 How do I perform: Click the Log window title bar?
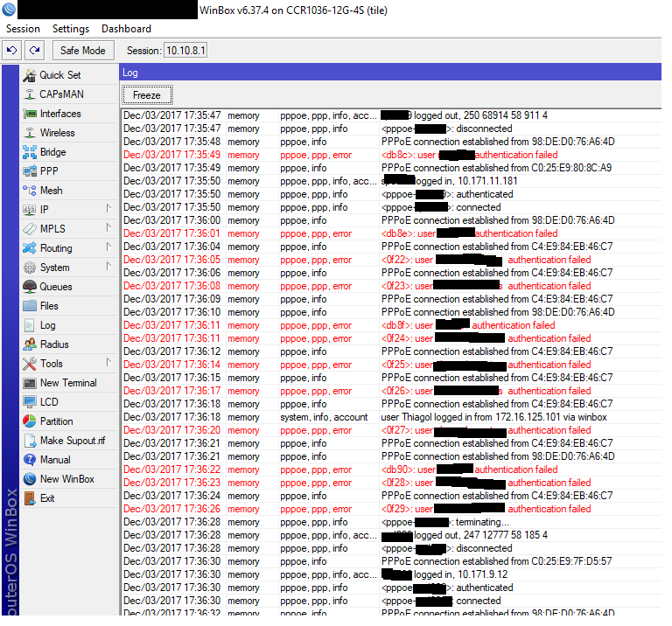(x=390, y=73)
